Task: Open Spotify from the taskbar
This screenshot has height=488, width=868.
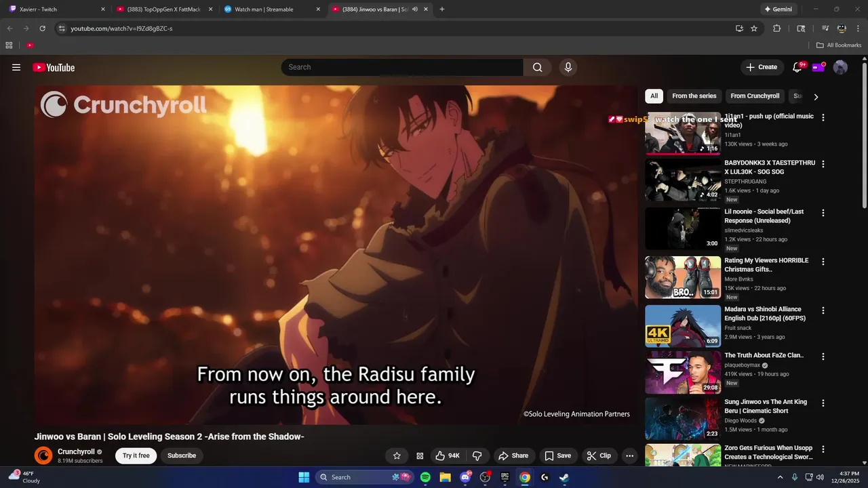Action: [425, 477]
